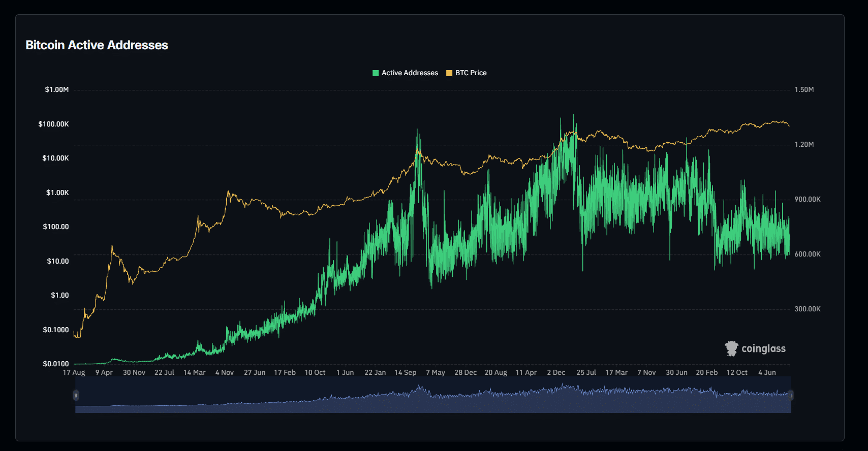
Task: Click the 4 Jun x-axis end label
Action: [x=767, y=373]
